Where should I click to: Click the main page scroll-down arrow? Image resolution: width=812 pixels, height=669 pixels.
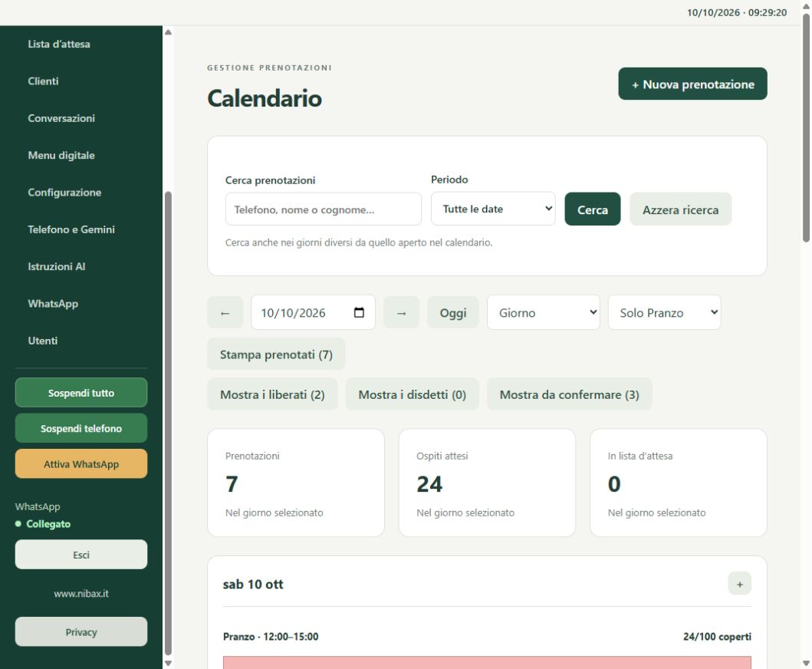pyautogui.click(x=806, y=664)
